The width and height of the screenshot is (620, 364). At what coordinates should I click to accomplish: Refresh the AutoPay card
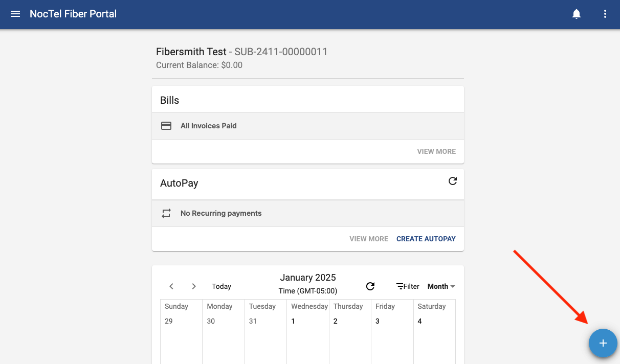(x=453, y=181)
